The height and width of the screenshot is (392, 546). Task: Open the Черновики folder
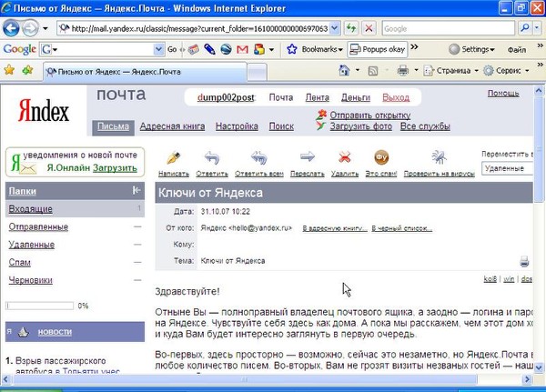pos(31,280)
